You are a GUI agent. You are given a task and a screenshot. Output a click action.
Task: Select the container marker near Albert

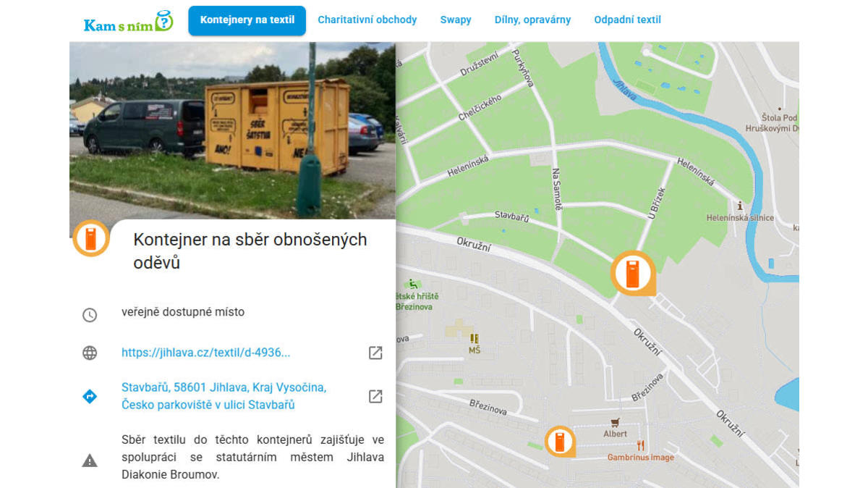(559, 440)
